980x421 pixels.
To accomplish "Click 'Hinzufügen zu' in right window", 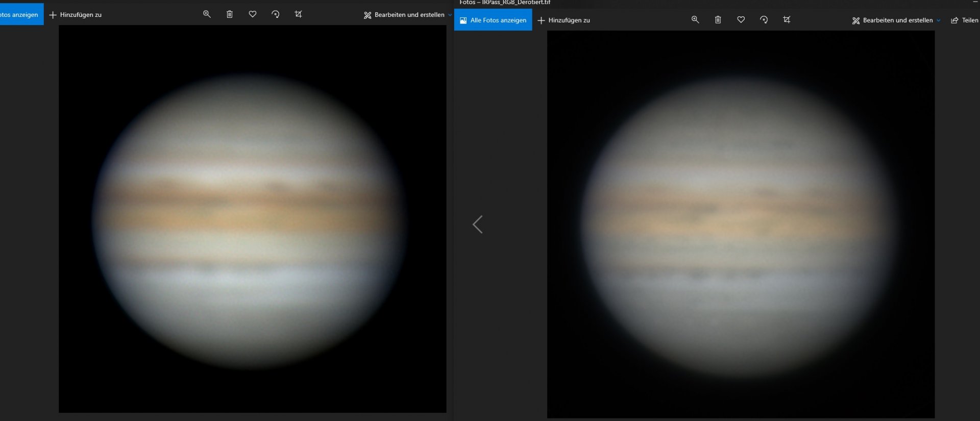I will (564, 20).
